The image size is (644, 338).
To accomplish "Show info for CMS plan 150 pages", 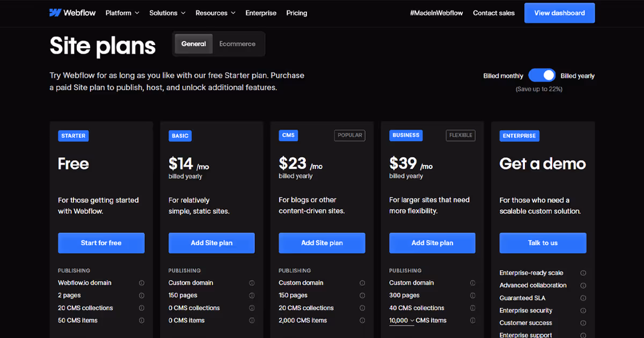I will tap(362, 296).
